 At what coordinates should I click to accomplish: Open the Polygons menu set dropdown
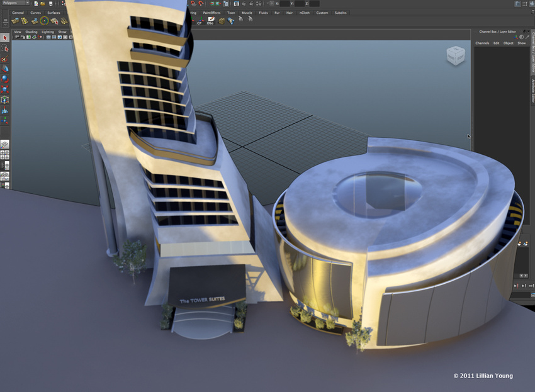(x=16, y=3)
